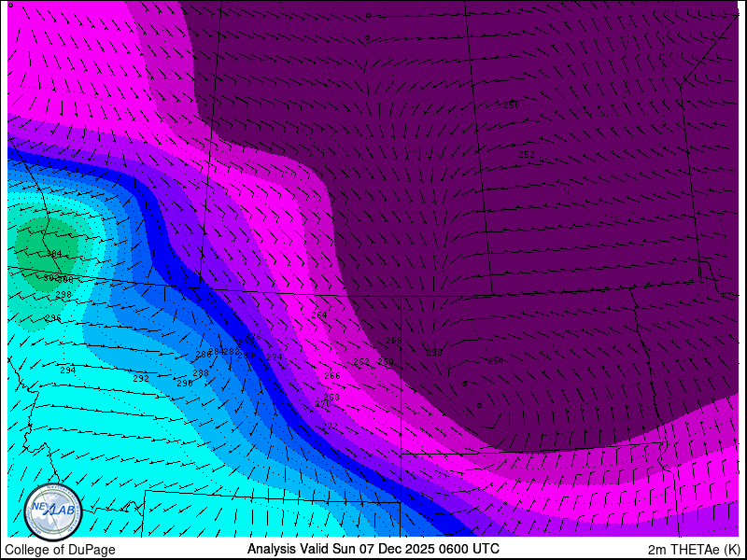
Task: Click the 252 contour label
Action: 527,155
